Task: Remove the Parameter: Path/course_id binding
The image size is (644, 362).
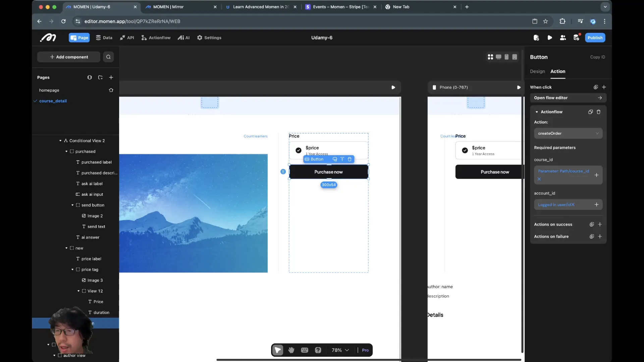Action: point(539,179)
